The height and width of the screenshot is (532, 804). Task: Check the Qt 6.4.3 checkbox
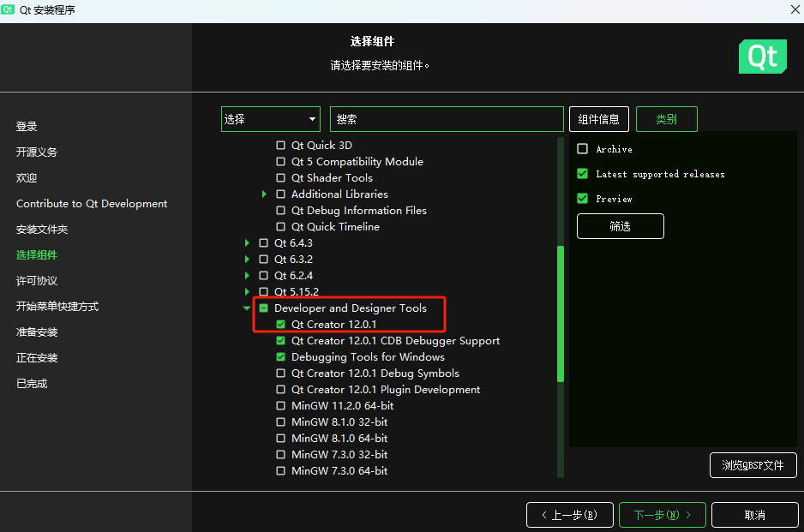(x=263, y=243)
